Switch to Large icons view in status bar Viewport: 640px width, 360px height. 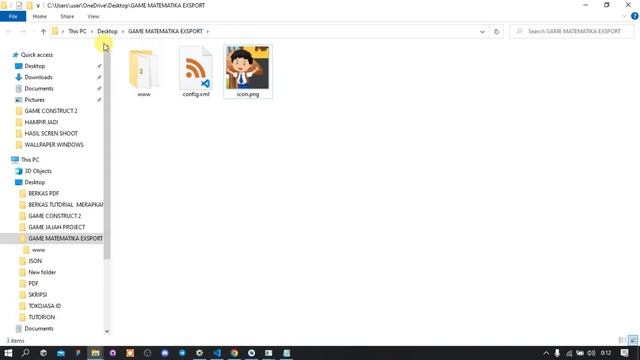[x=633, y=340]
